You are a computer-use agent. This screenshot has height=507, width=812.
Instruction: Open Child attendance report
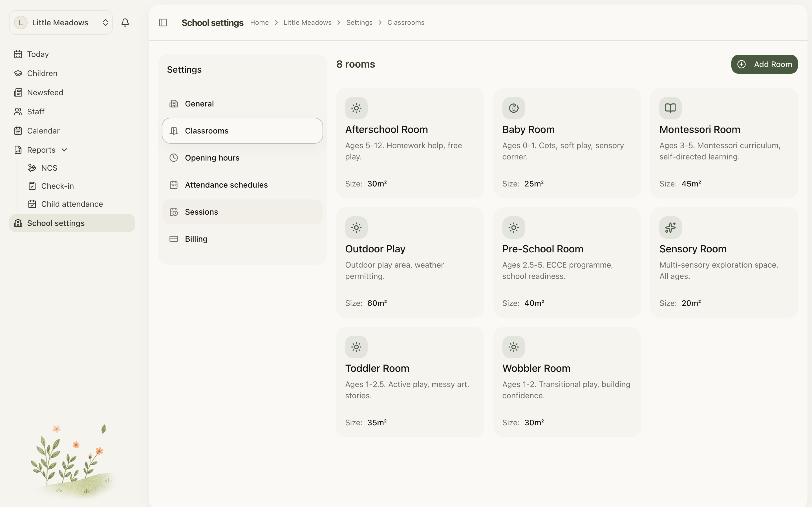[72, 204]
